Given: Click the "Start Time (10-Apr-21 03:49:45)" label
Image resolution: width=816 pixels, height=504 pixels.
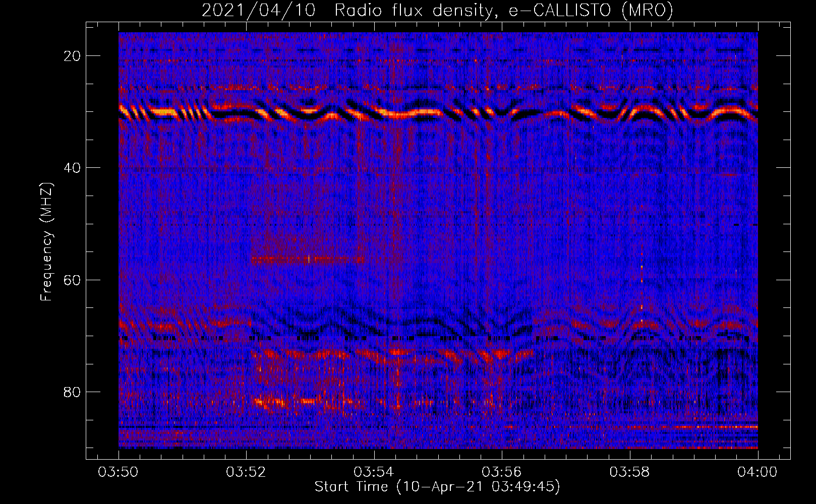Looking at the screenshot, I should pyautogui.click(x=437, y=487).
